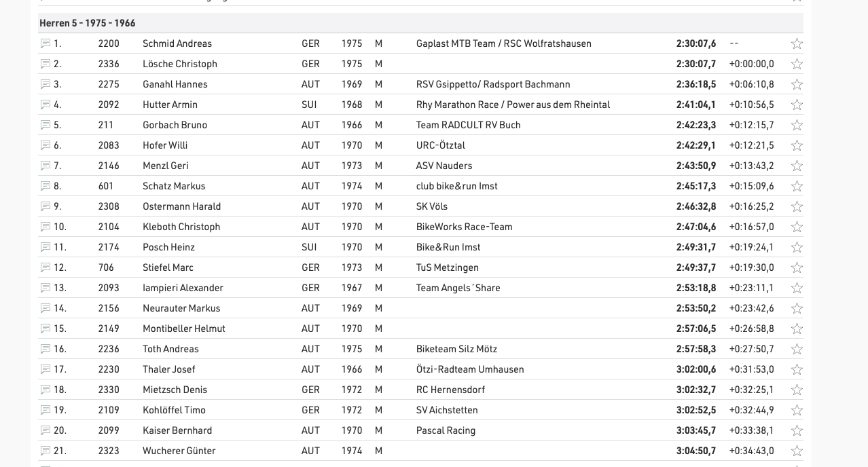Toggle star for Thaler Josef row
Image resolution: width=868 pixels, height=467 pixels.
(x=797, y=369)
